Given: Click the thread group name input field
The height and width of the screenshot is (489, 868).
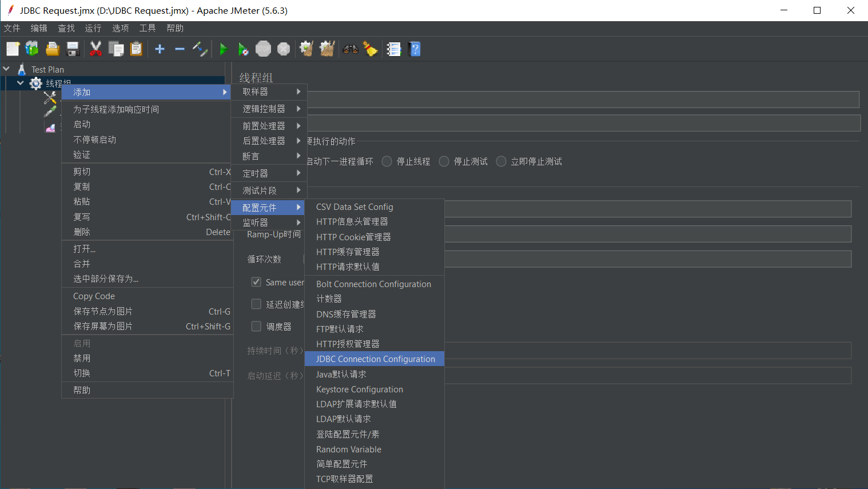Looking at the screenshot, I should tap(583, 100).
